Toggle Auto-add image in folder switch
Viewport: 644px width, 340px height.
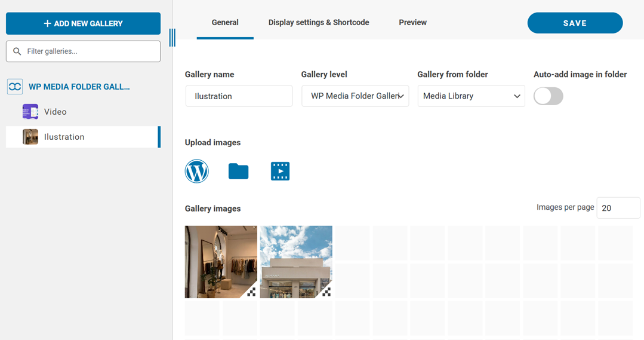548,96
